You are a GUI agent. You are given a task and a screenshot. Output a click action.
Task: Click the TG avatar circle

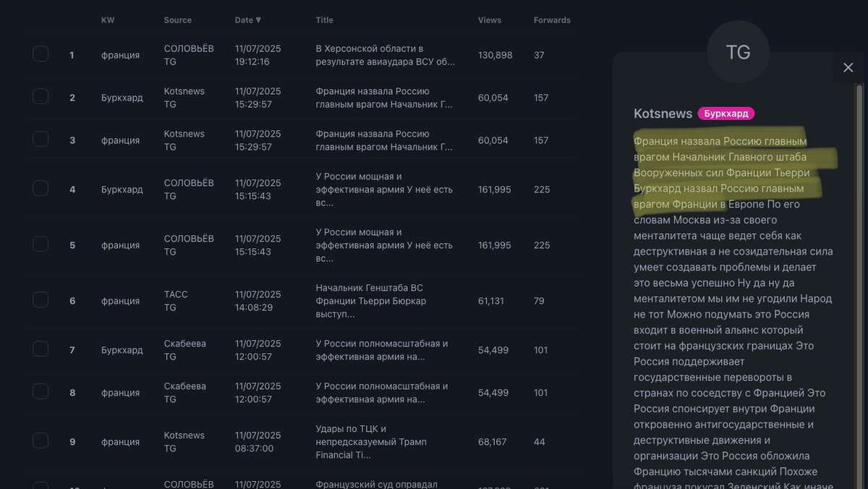(x=738, y=52)
